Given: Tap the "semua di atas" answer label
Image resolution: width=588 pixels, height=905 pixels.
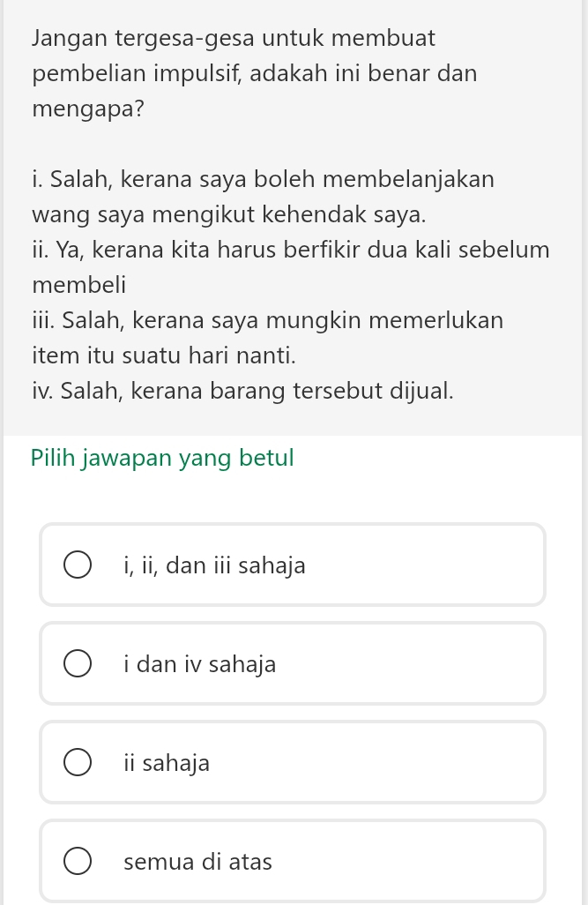Looking at the screenshot, I should pyautogui.click(x=198, y=862).
